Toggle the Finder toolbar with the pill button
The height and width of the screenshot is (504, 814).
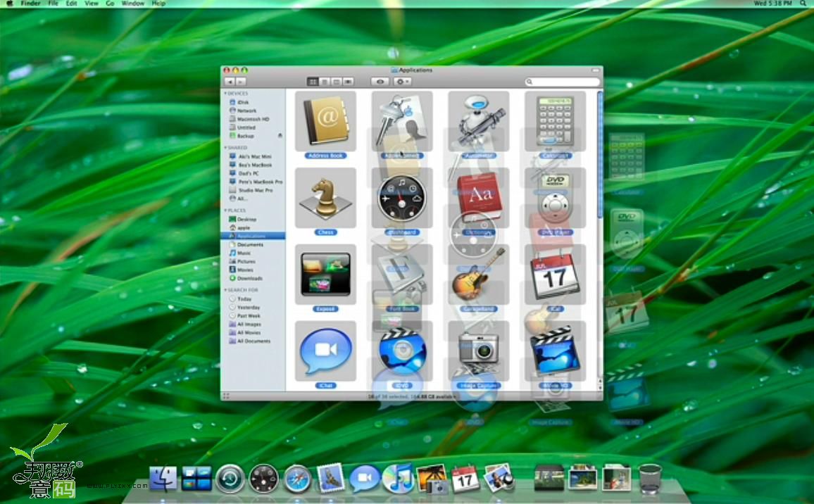pos(595,70)
